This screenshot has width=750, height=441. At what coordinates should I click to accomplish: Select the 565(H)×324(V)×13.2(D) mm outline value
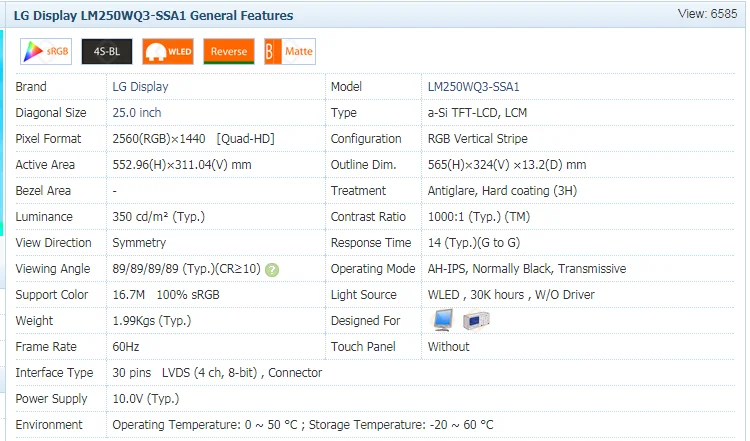[x=507, y=165]
